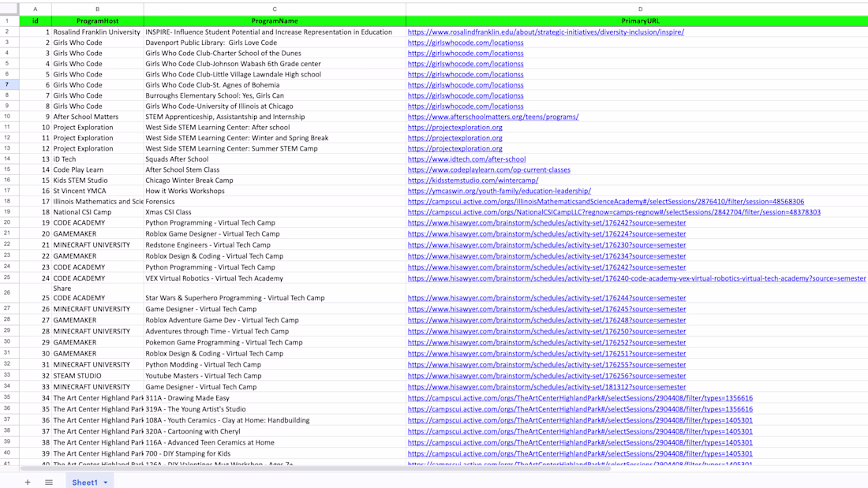Select the Code Play Learn cell
This screenshot has height=488, width=868.
pyautogui.click(x=97, y=169)
